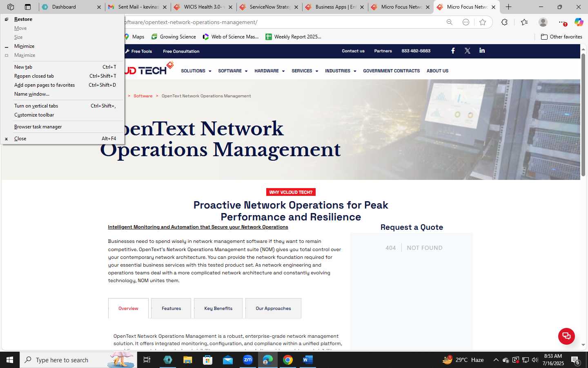Select Add open pages to favorites

(62, 85)
